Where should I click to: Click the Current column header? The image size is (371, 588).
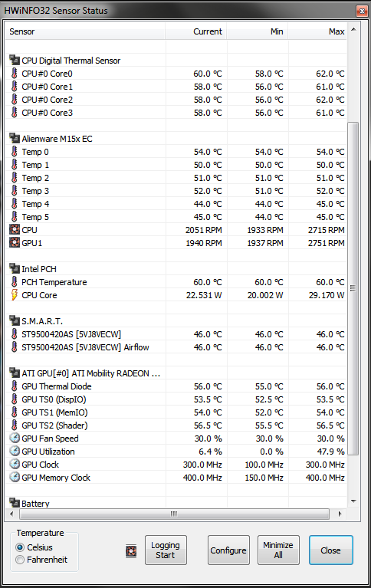point(195,31)
